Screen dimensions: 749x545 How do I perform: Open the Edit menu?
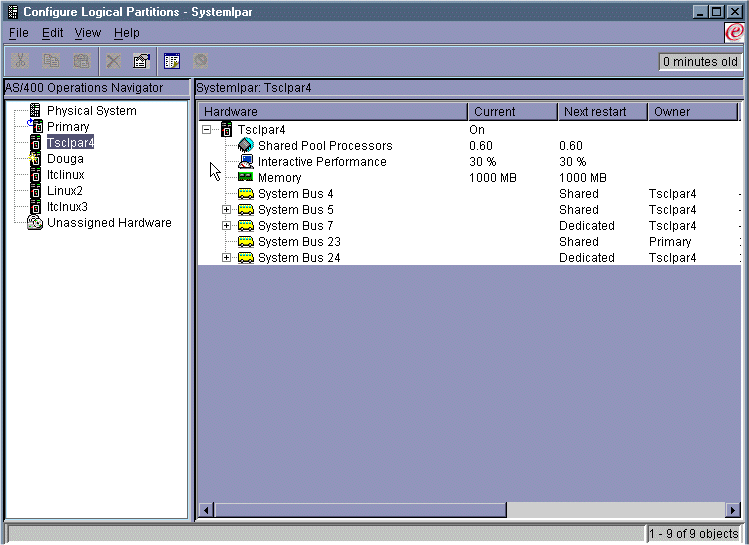point(52,33)
